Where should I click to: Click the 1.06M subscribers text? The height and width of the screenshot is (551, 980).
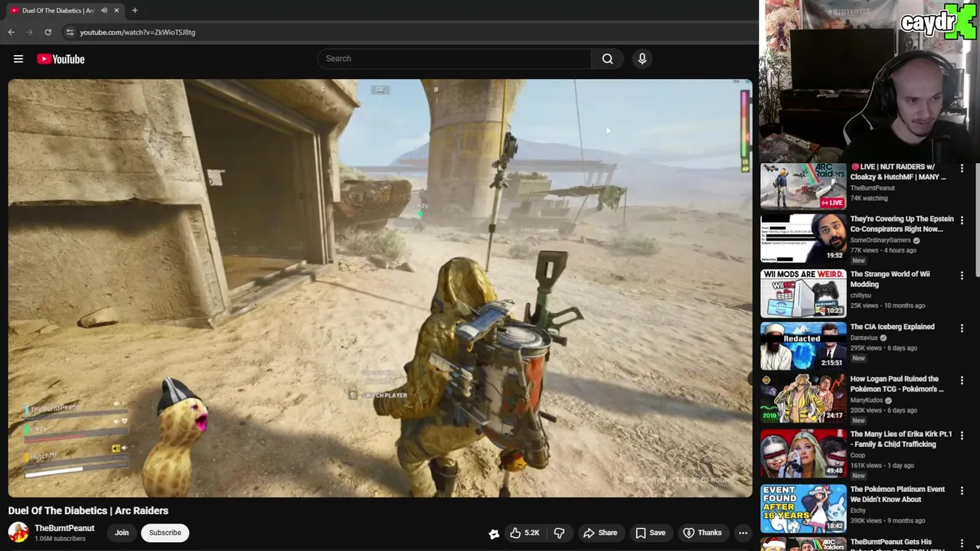pos(60,539)
